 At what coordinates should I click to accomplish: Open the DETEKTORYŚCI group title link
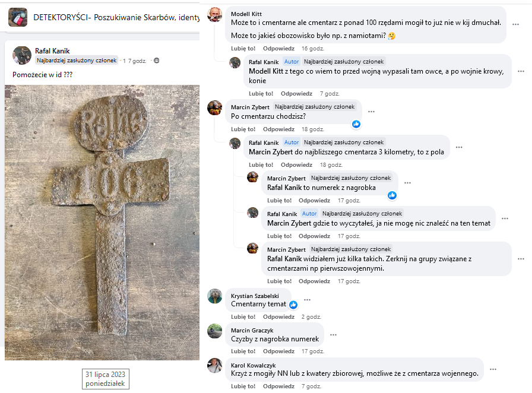tap(116, 17)
